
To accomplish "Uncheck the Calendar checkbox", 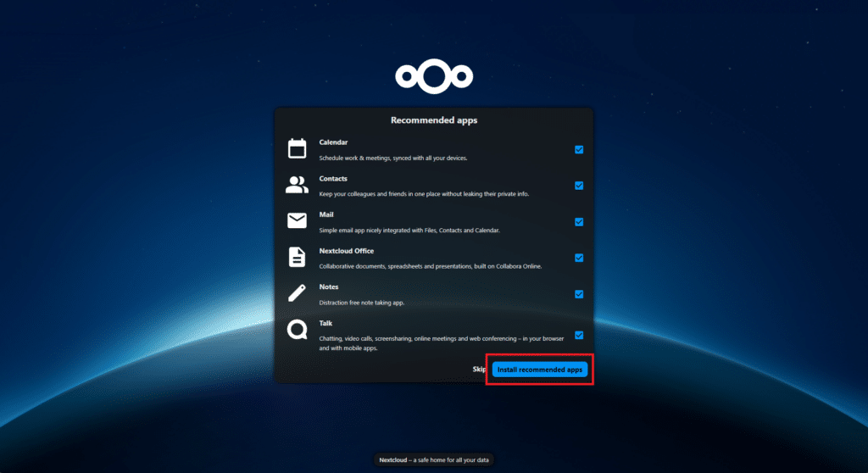I will pyautogui.click(x=579, y=149).
